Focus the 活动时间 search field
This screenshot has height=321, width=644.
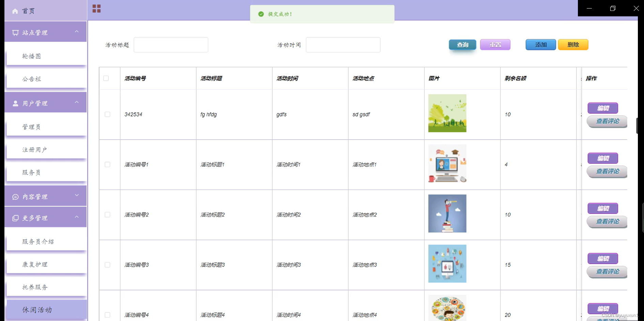343,45
